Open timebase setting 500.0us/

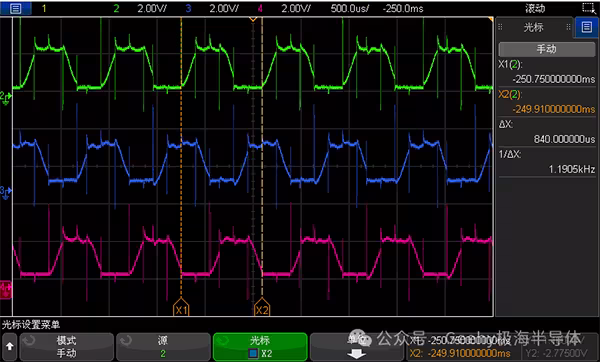[350, 8]
